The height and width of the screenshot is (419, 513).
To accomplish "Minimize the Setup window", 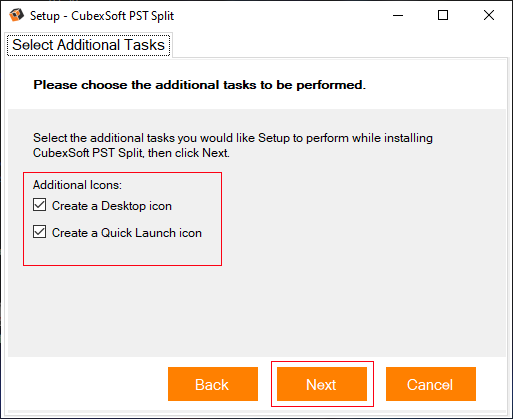I will click(x=398, y=15).
